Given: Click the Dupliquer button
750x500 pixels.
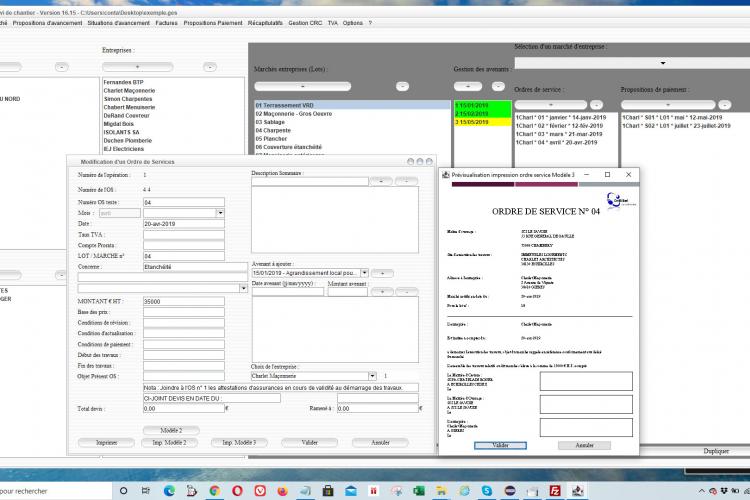Looking at the screenshot, I should pos(716,451).
